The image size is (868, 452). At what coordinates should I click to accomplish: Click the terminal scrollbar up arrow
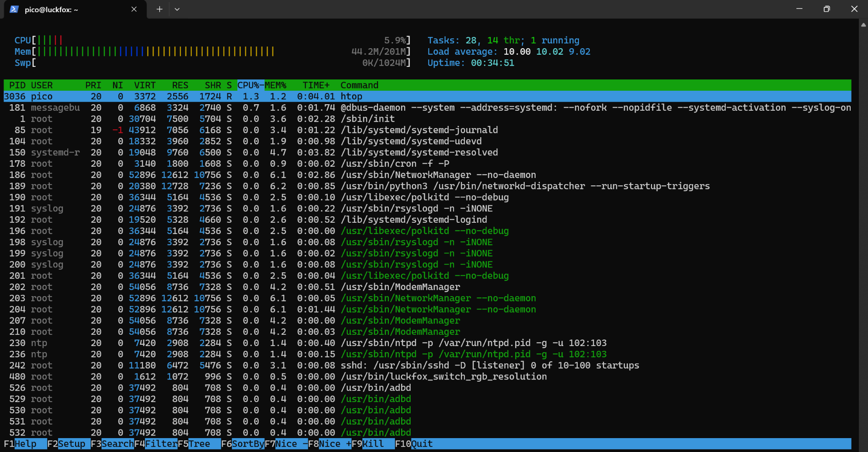click(863, 25)
